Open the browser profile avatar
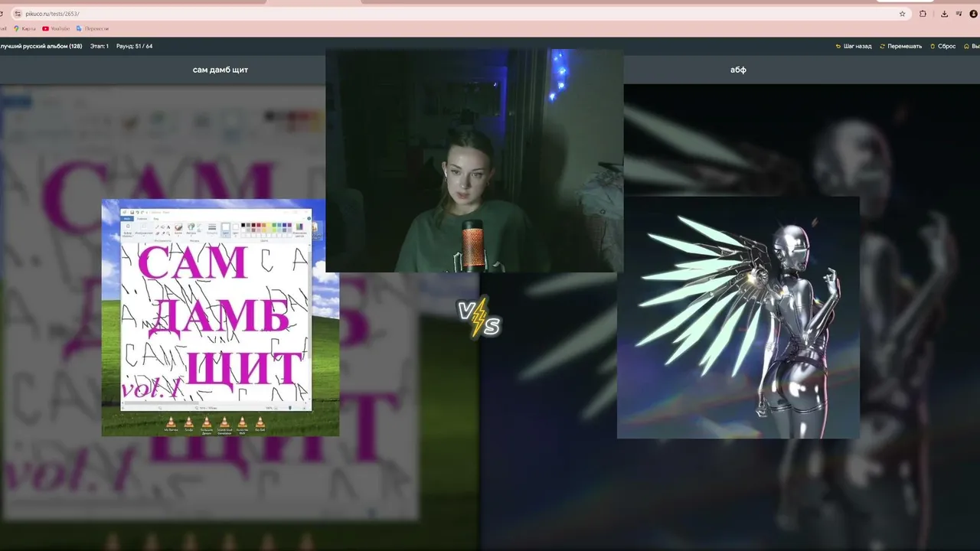The width and height of the screenshot is (980, 551). click(x=974, y=14)
